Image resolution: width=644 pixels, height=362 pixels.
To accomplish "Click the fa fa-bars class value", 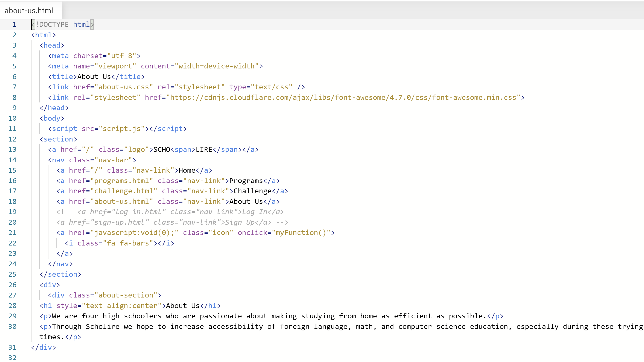I will pyautogui.click(x=128, y=243).
